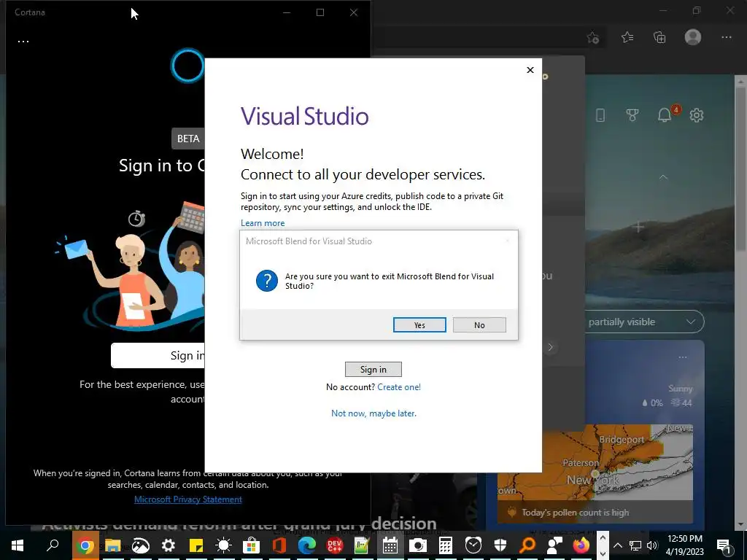Open network tray icon

[x=635, y=545]
